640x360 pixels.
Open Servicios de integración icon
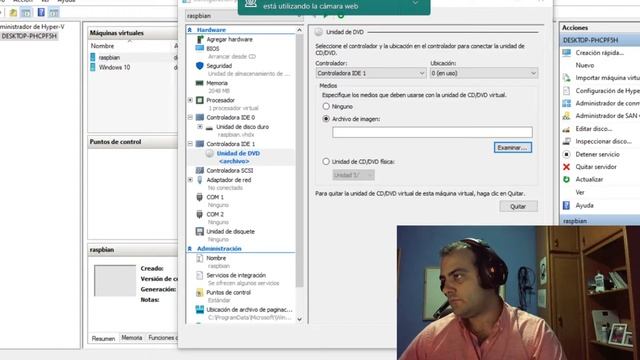coord(200,276)
